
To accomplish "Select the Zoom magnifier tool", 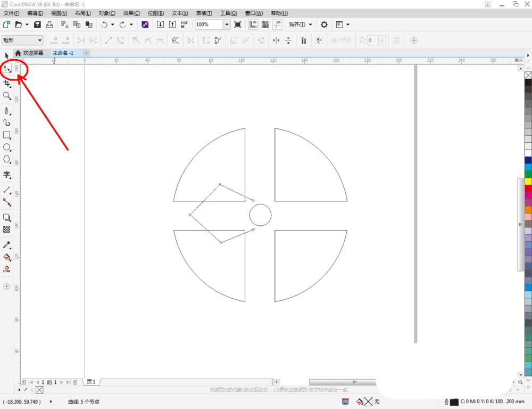I will click(7, 96).
